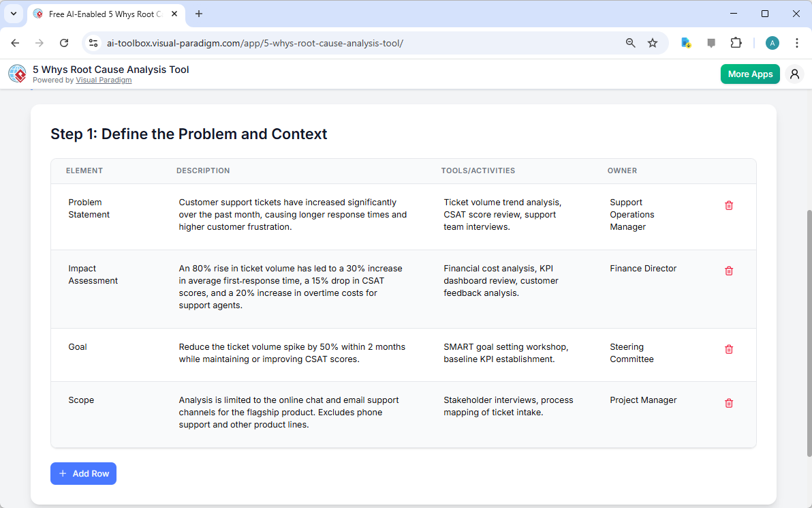Open Chrome's three-dot menu
This screenshot has width=812, height=508.
[x=796, y=42]
